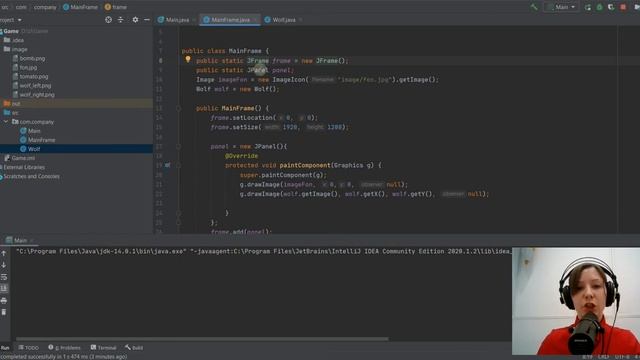
Task: Click the java.exe command line in console
Action: 263,251
